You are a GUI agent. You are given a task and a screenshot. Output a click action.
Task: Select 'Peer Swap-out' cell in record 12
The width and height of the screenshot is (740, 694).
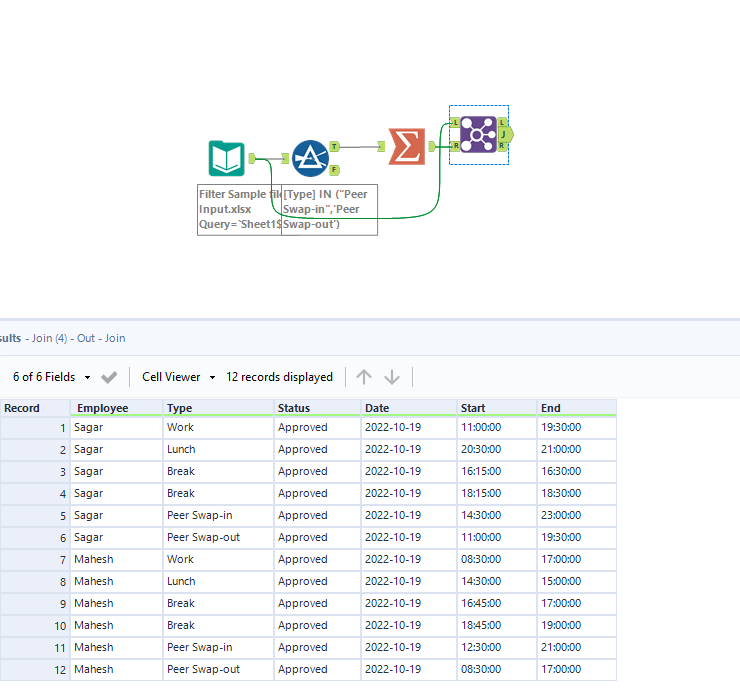[219, 669]
